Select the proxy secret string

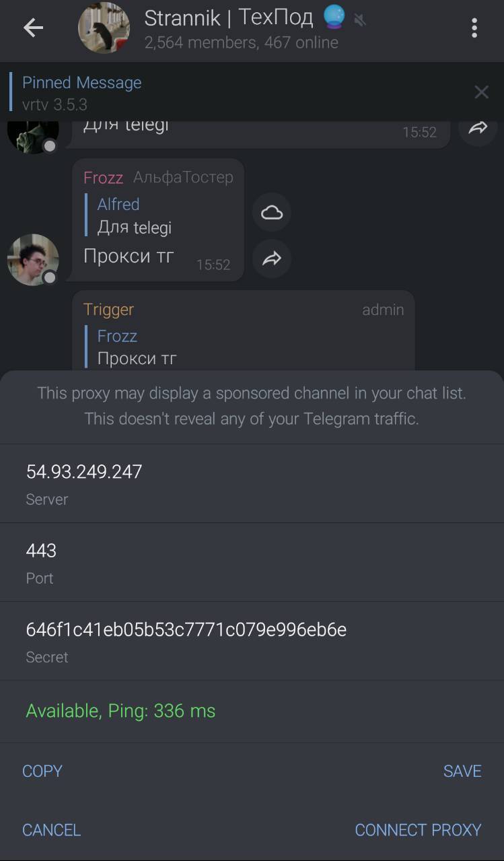252,641
